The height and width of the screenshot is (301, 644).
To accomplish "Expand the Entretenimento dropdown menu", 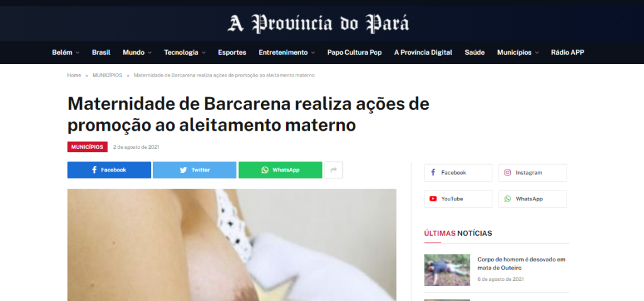I will pos(287,53).
